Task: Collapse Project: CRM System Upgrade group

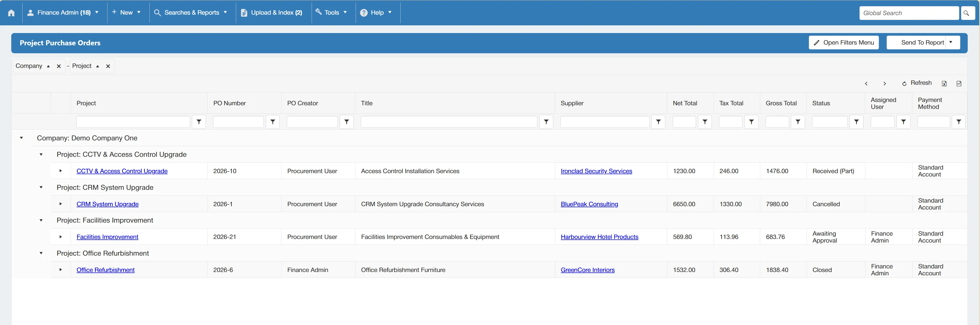Action: (41, 187)
